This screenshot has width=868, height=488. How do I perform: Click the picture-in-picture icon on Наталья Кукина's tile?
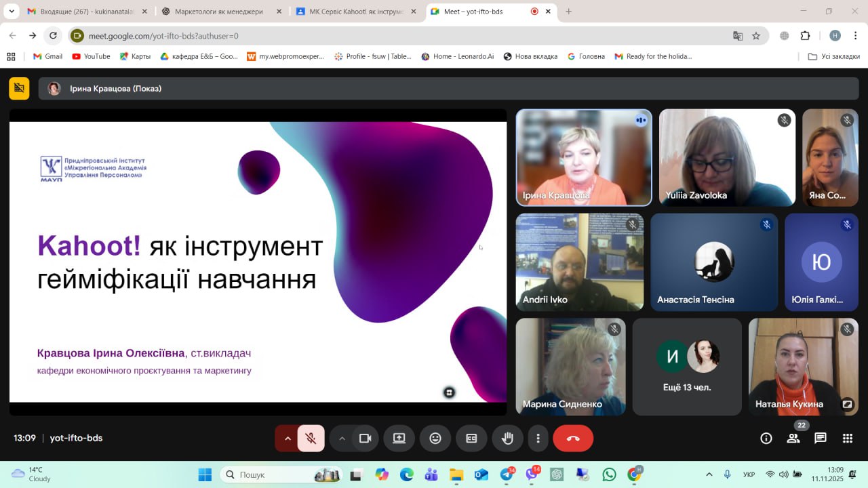(x=847, y=404)
